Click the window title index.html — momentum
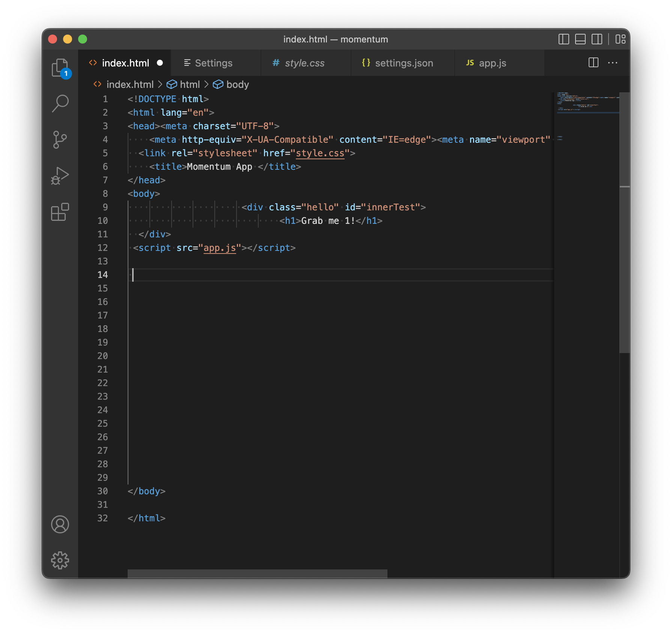Image resolution: width=672 pixels, height=634 pixels. (x=336, y=39)
